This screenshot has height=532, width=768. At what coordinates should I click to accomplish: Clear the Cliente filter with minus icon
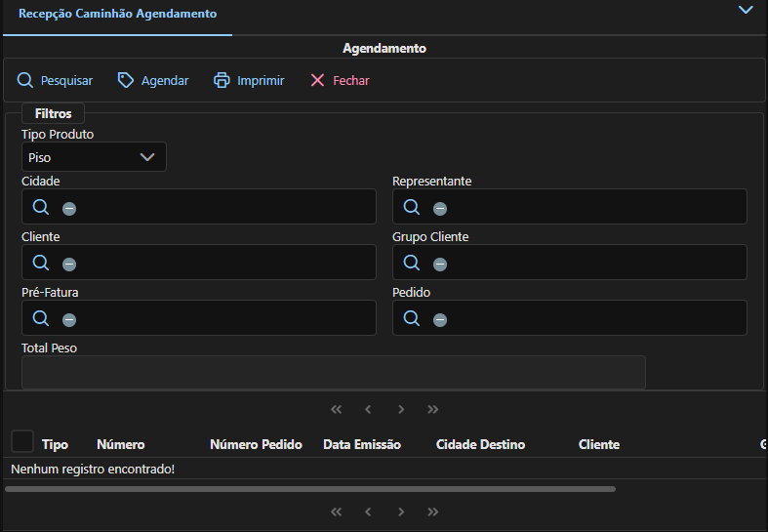(x=69, y=264)
